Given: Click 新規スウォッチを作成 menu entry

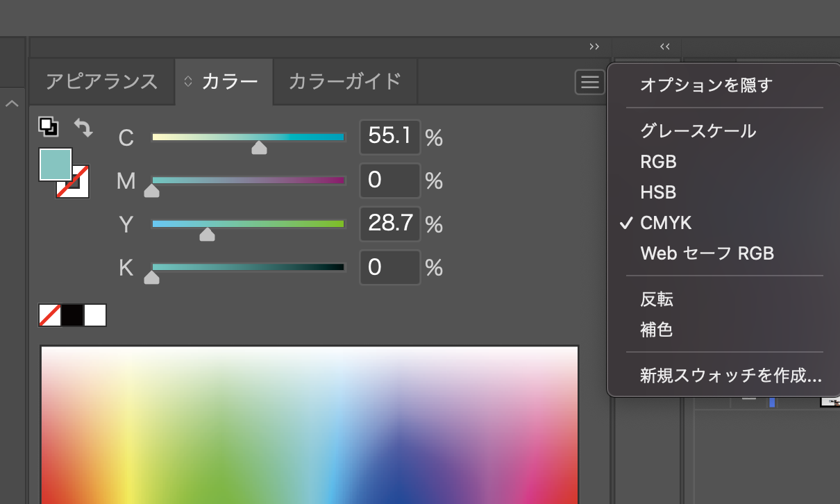Looking at the screenshot, I should [730, 376].
